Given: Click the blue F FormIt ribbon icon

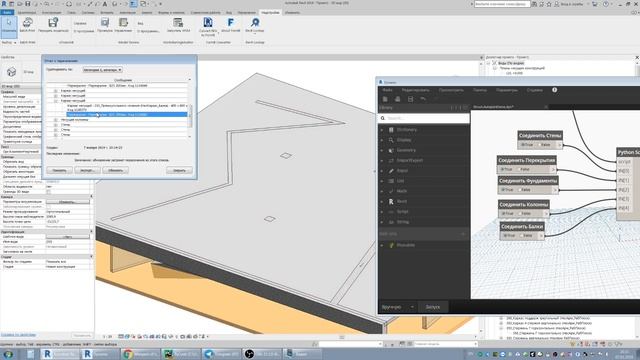Looking at the screenshot, I should [x=231, y=22].
